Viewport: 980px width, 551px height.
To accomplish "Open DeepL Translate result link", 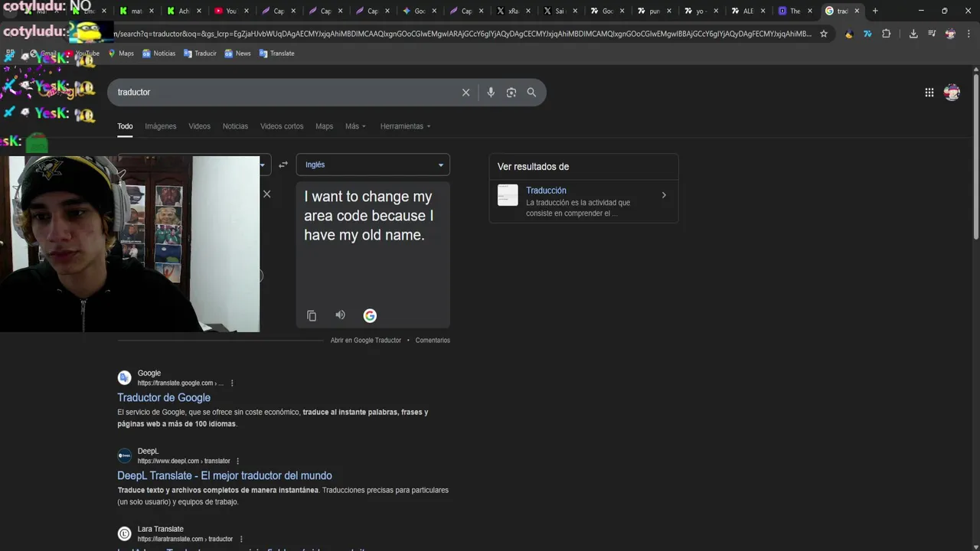I will point(224,476).
